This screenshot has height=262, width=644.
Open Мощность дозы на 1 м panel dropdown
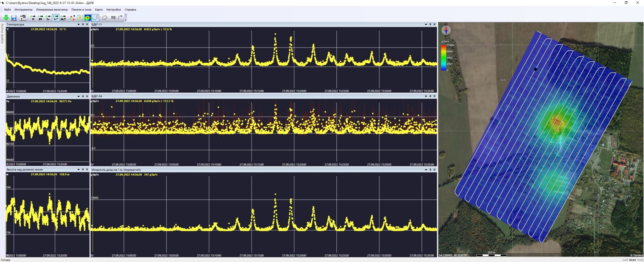(x=426, y=169)
